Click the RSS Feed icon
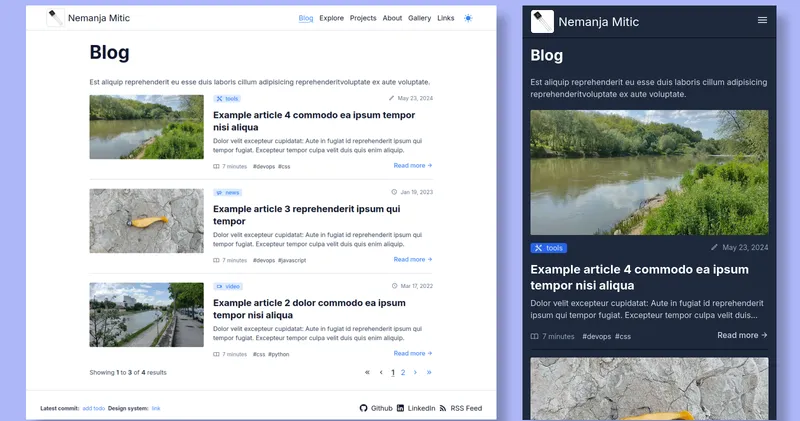 pyautogui.click(x=443, y=408)
